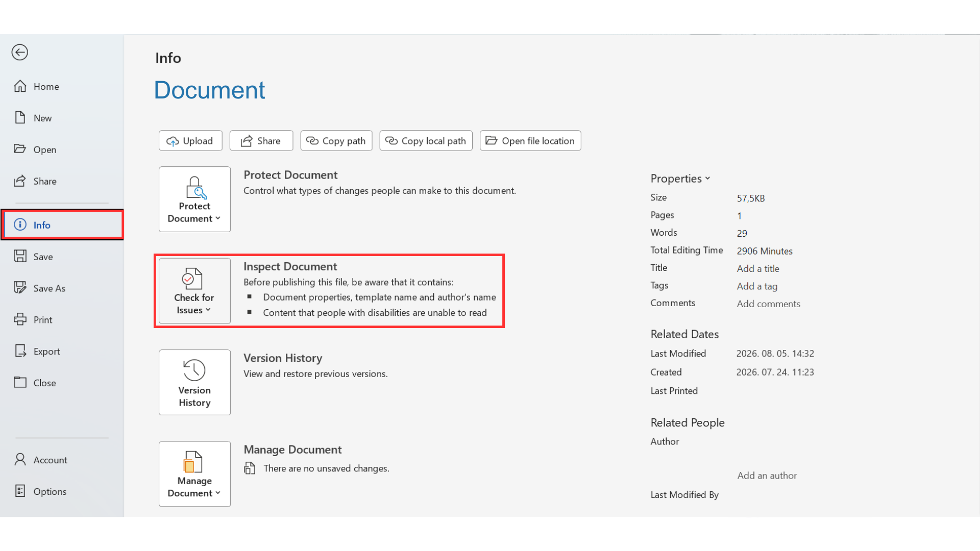Go to the Open section
The width and height of the screenshot is (980, 551).
[62, 149]
